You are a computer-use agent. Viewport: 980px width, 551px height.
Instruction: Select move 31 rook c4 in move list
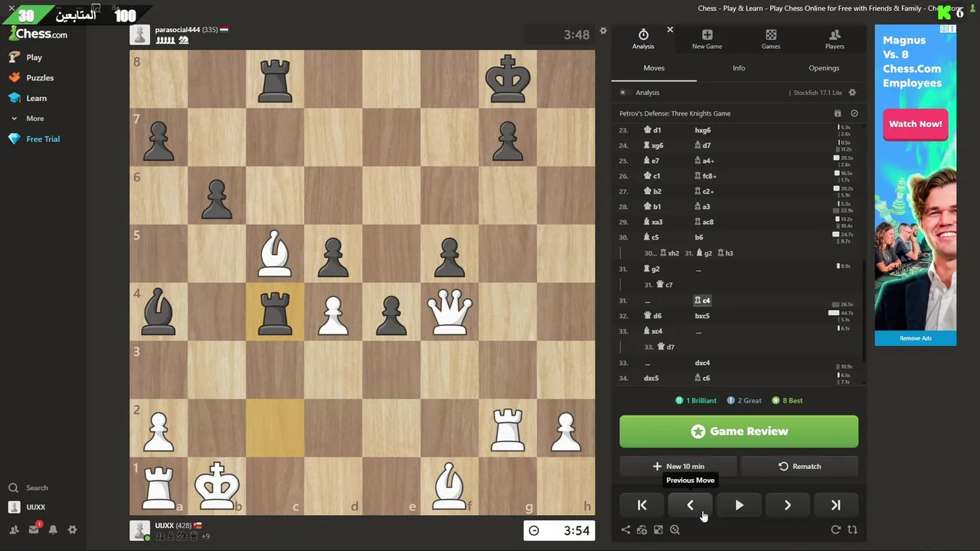click(702, 300)
